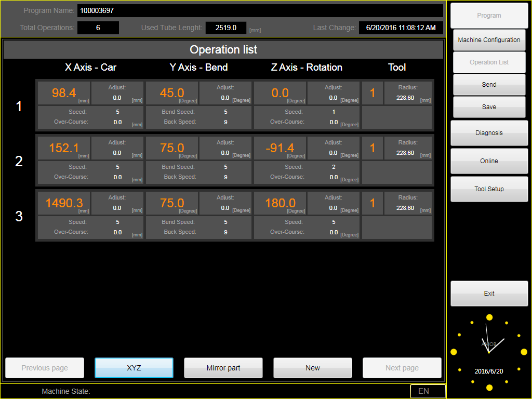Exit the application
This screenshot has height=399, width=532.
489,294
